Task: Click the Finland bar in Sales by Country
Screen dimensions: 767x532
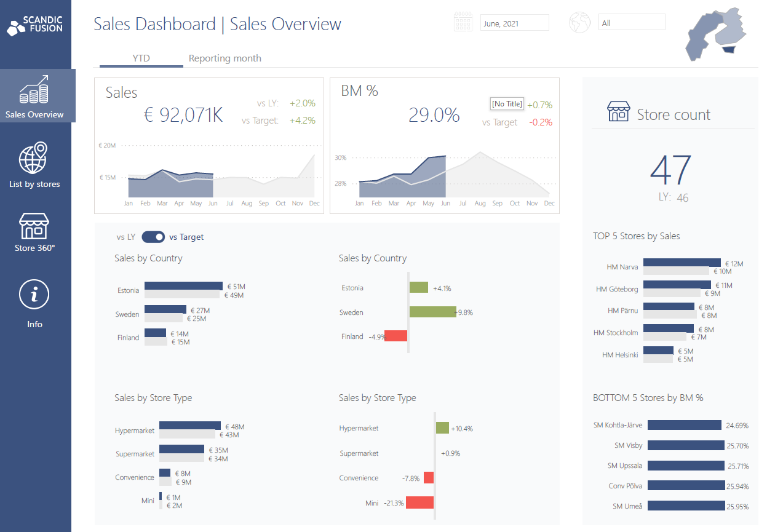Action: click(156, 334)
